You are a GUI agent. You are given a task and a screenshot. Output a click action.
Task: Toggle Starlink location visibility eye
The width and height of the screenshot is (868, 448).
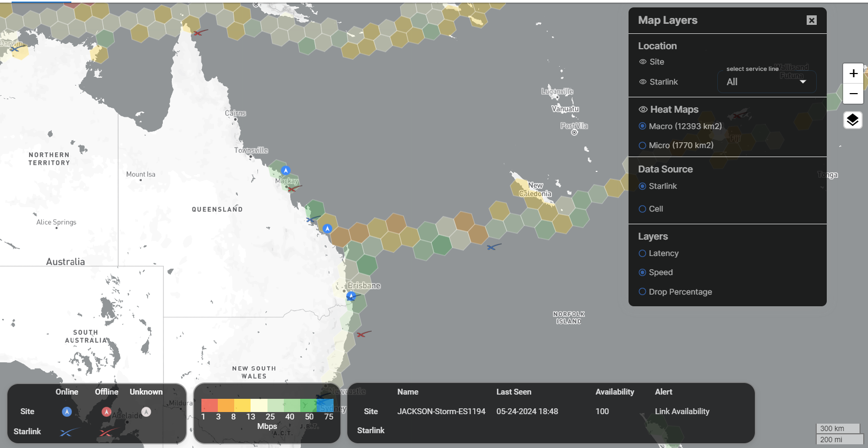(x=643, y=82)
